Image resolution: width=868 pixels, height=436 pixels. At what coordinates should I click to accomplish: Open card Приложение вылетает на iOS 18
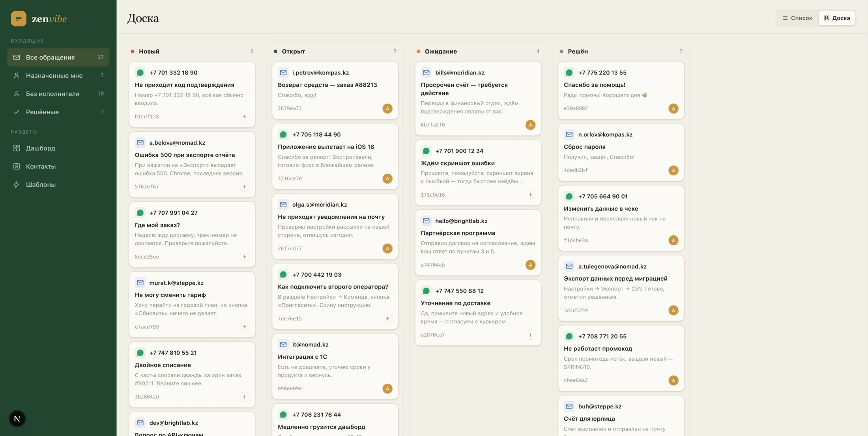(x=335, y=157)
